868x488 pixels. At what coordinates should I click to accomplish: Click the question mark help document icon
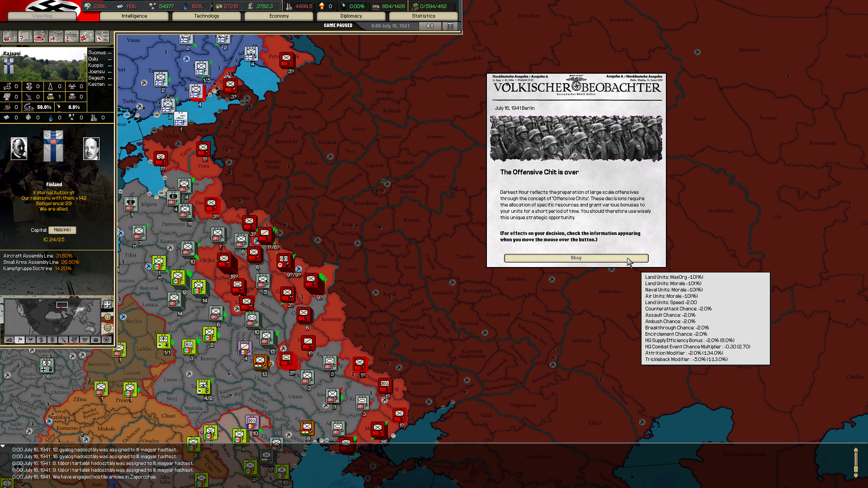pyautogui.click(x=25, y=37)
